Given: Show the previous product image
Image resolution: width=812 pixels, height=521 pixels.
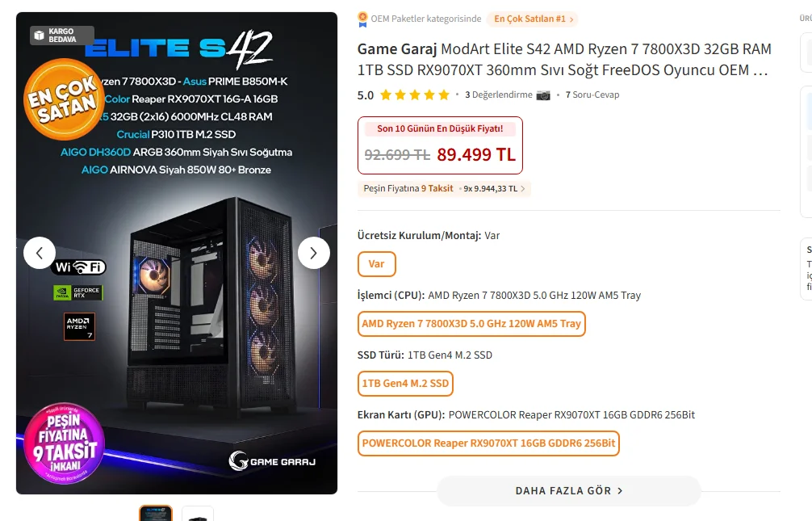Looking at the screenshot, I should (40, 253).
